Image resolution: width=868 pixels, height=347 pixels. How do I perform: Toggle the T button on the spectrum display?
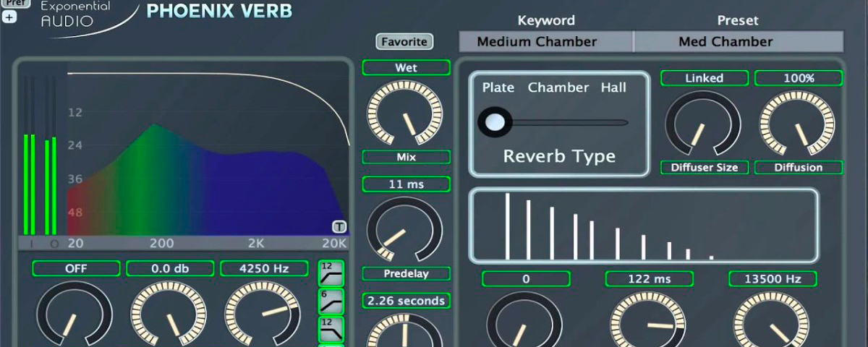coord(339,226)
